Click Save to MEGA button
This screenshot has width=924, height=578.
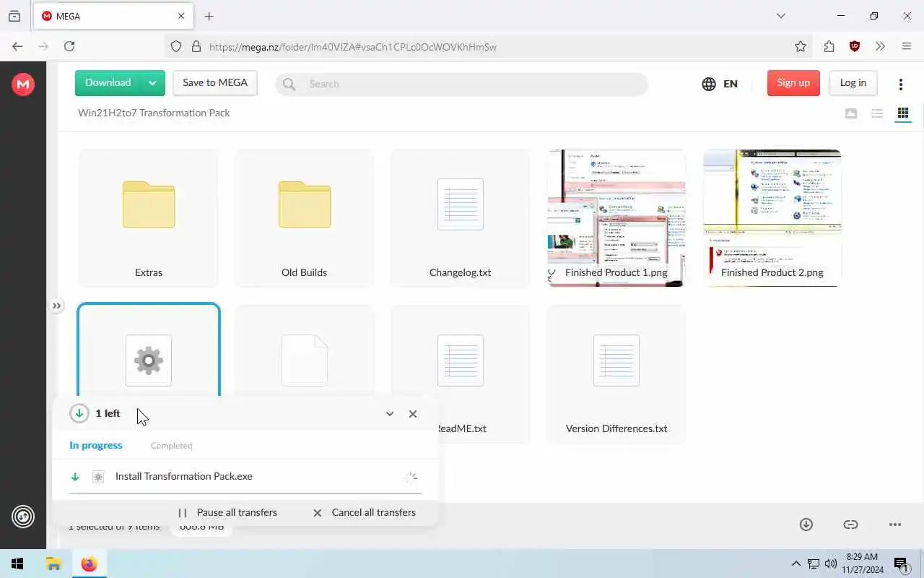click(x=215, y=83)
